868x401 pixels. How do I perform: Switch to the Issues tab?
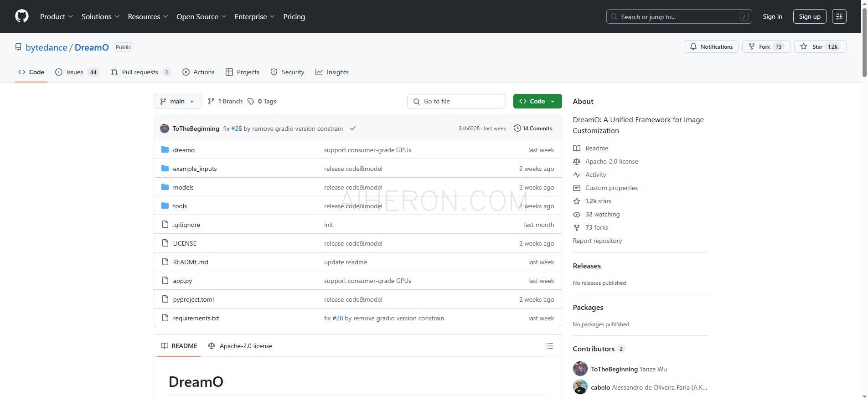coord(77,72)
